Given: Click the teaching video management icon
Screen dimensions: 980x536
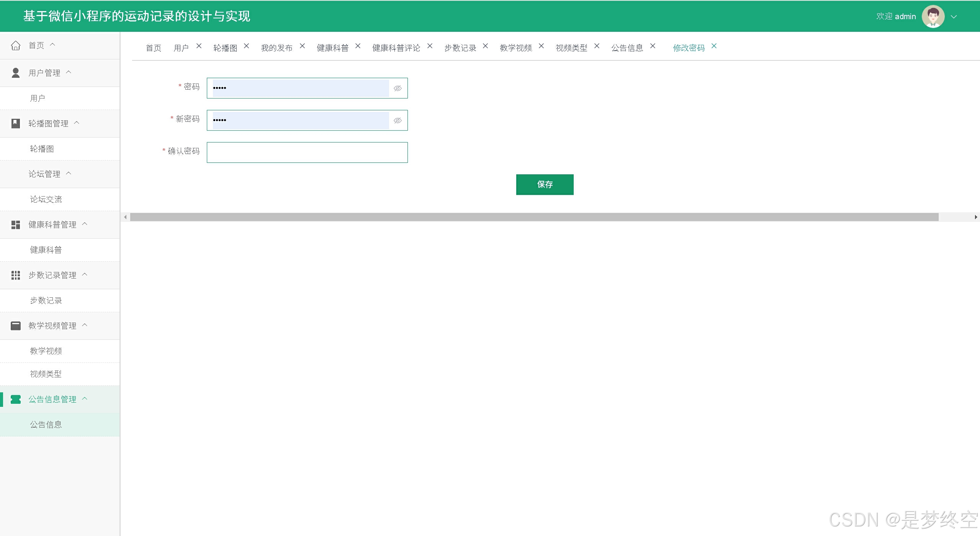Looking at the screenshot, I should [x=16, y=326].
